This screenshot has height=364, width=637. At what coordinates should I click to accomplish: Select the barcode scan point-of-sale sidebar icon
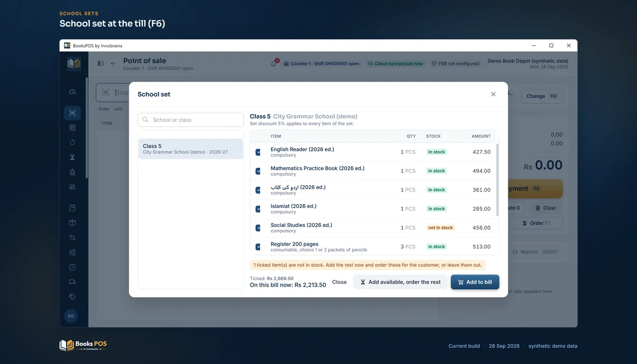[x=72, y=113]
